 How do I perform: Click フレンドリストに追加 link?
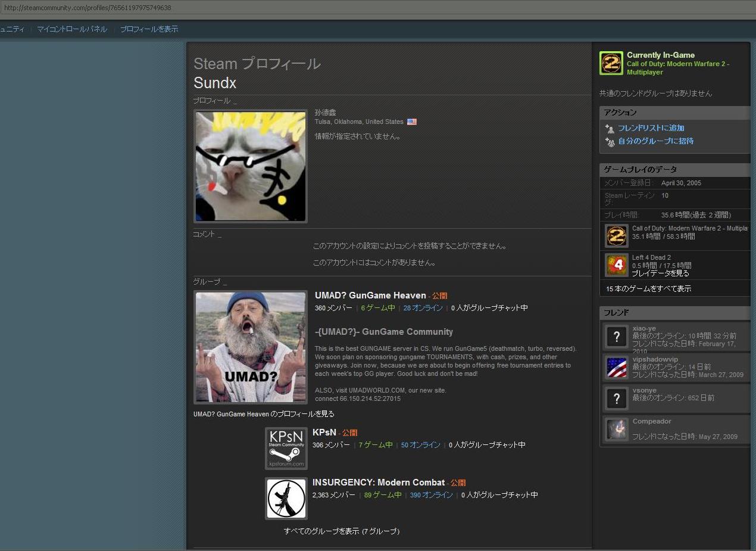pyautogui.click(x=651, y=128)
